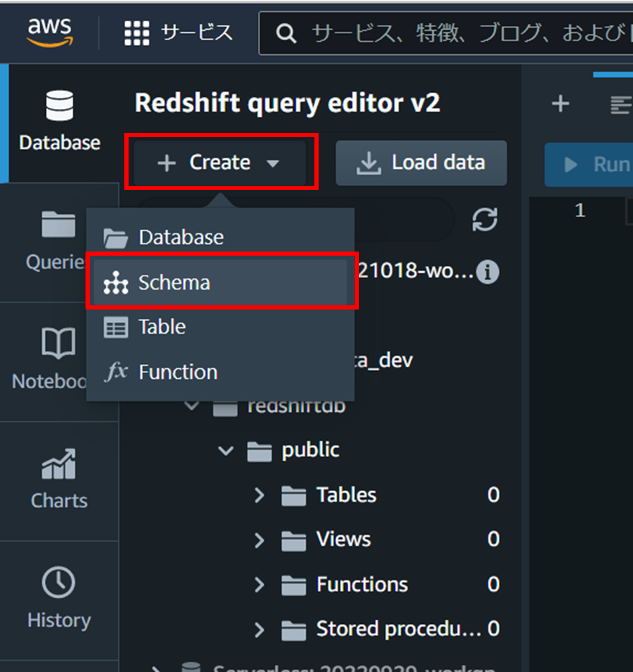Click the Table menu grid icon
The image size is (633, 672).
(x=116, y=327)
